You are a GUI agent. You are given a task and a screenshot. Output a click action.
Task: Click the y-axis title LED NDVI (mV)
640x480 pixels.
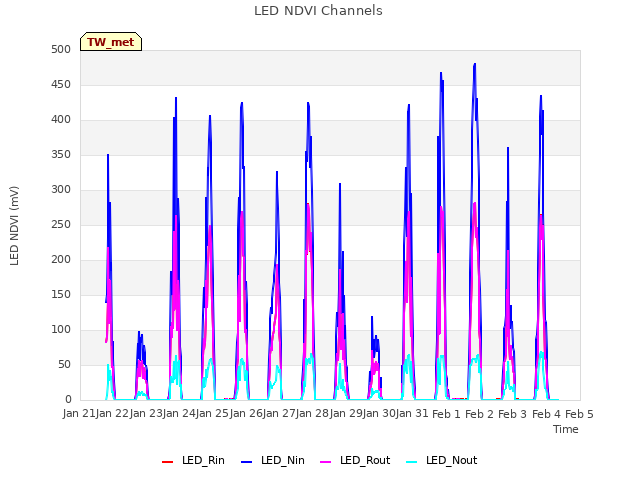[x=14, y=226]
